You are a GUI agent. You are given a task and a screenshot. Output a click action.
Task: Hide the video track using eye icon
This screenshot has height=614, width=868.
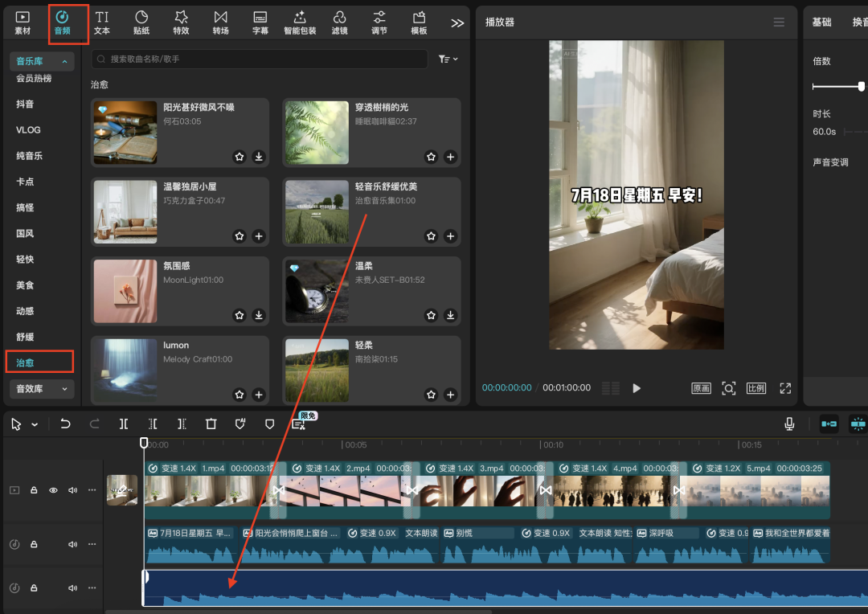53,490
